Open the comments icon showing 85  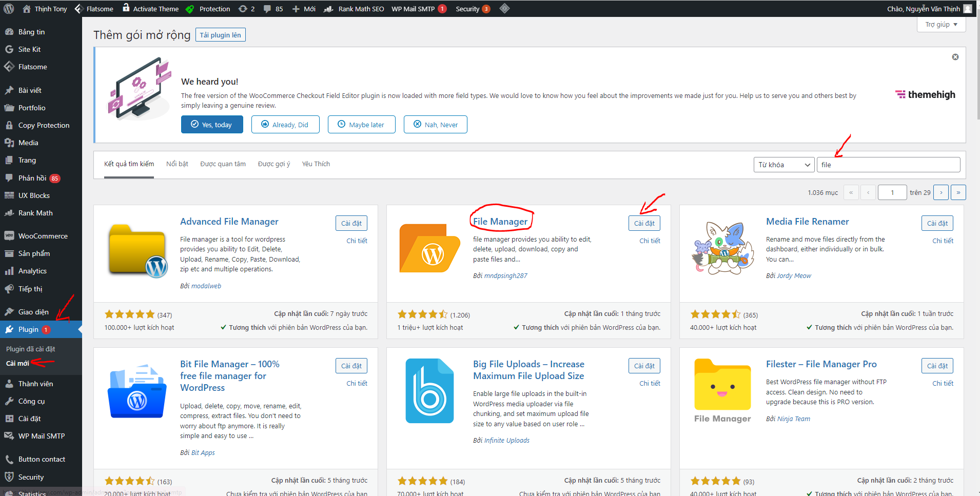272,8
